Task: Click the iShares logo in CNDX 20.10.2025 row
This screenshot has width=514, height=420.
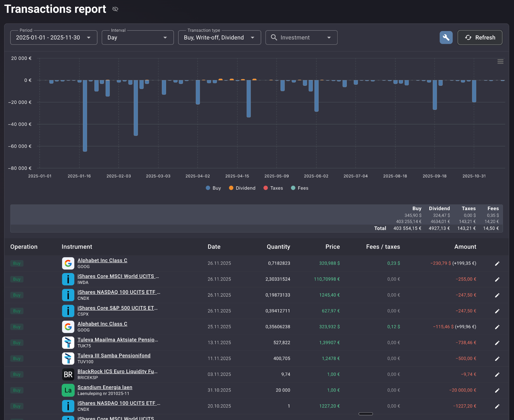Action: (x=68, y=406)
